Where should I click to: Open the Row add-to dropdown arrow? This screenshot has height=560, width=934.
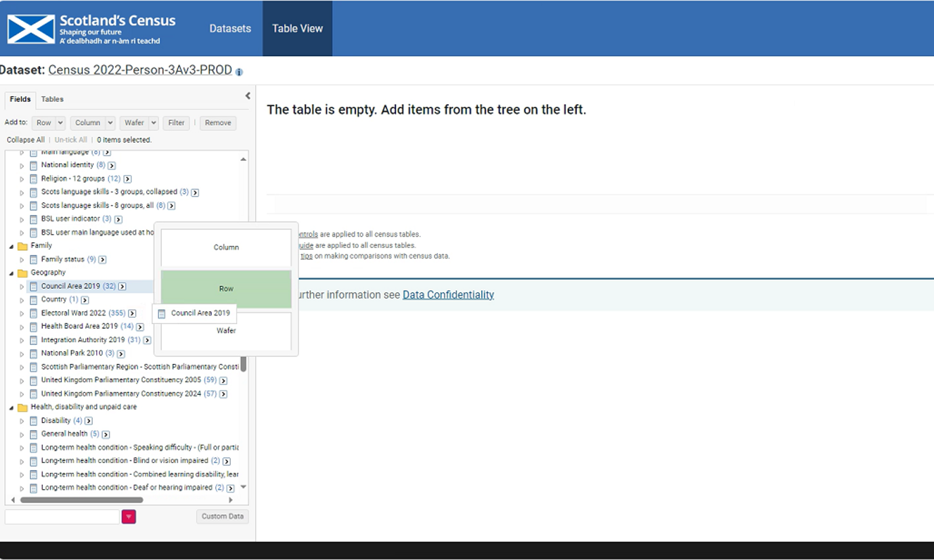click(60, 123)
